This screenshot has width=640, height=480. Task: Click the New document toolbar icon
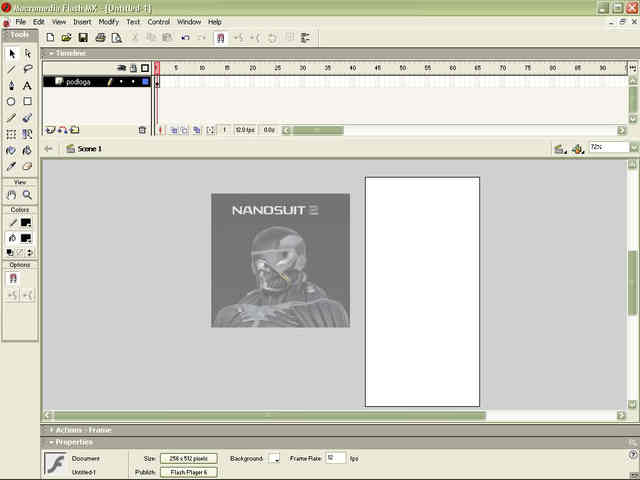(x=50, y=38)
